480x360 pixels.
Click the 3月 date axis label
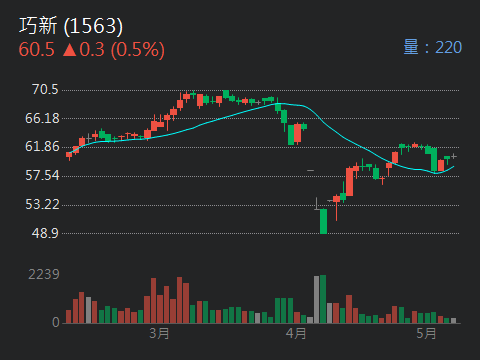pyautogui.click(x=159, y=333)
